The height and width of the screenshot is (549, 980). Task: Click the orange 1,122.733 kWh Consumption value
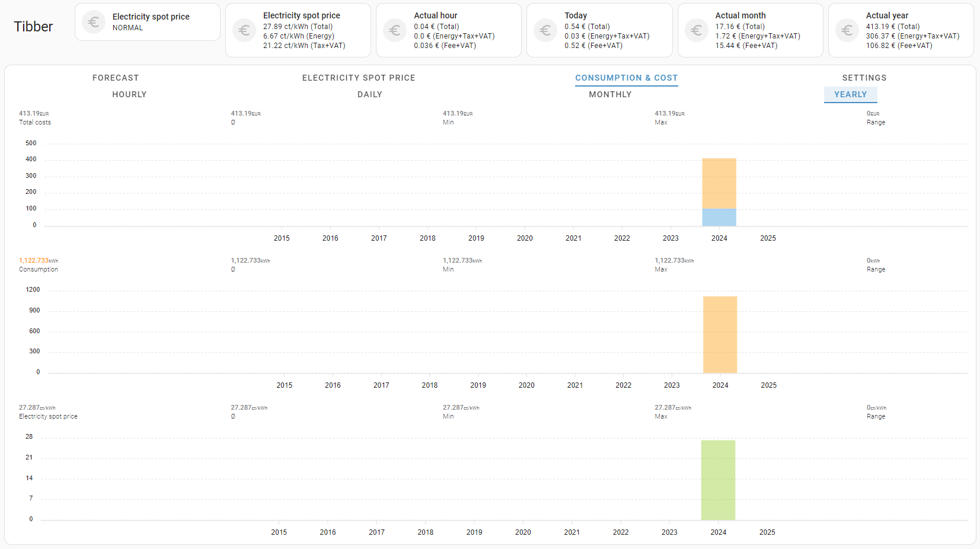[39, 260]
